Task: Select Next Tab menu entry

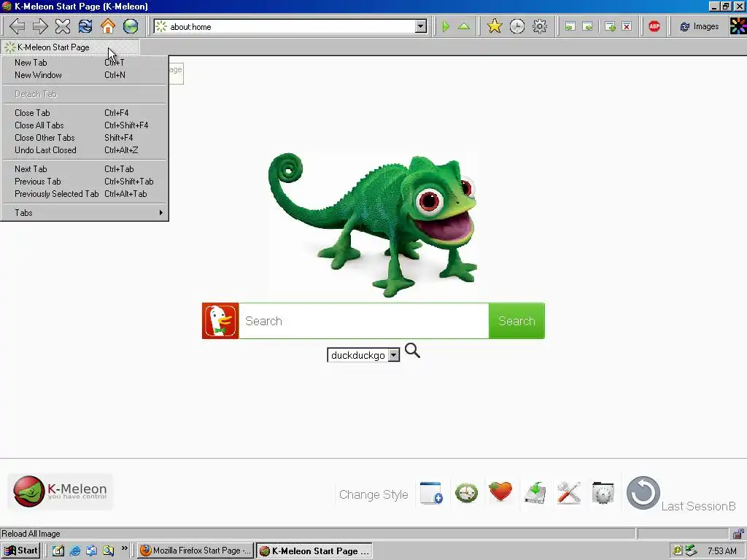Action: pos(85,169)
